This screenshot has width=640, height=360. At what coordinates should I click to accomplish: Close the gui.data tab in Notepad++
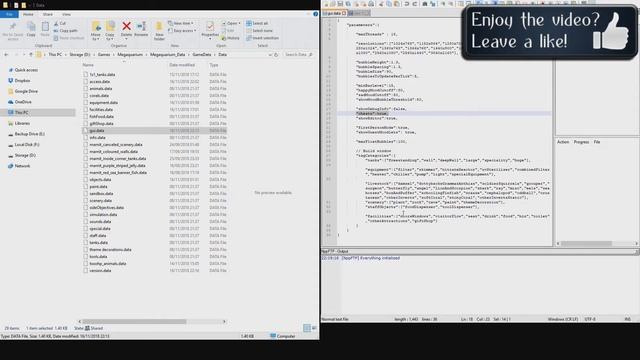coord(344,13)
